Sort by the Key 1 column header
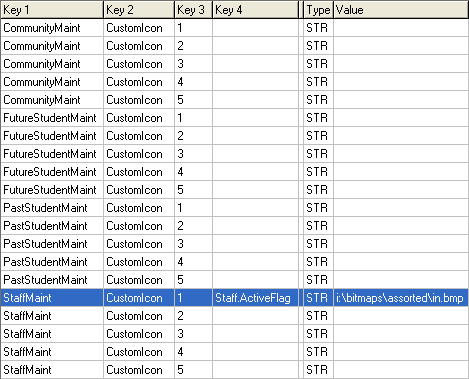The image size is (469, 379). tap(52, 10)
